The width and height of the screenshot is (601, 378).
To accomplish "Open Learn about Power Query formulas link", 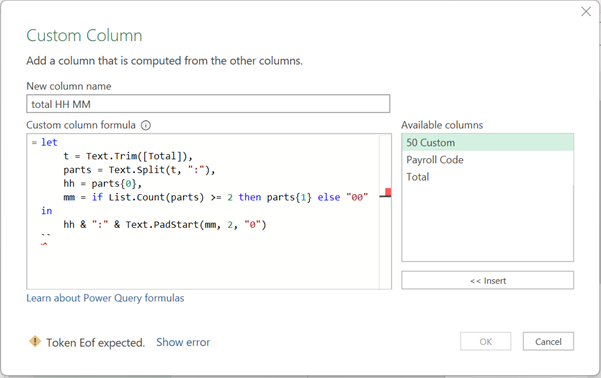I will point(105,298).
